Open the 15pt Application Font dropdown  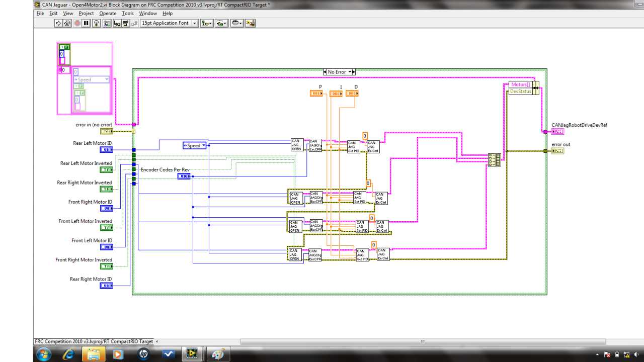click(x=169, y=23)
